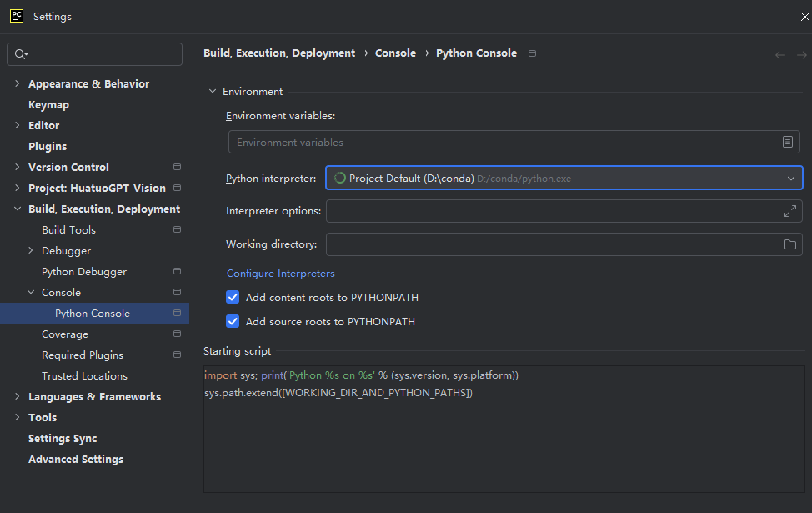The image size is (812, 513).
Task: Expand the Editor tree node arrow
Action: 17,125
